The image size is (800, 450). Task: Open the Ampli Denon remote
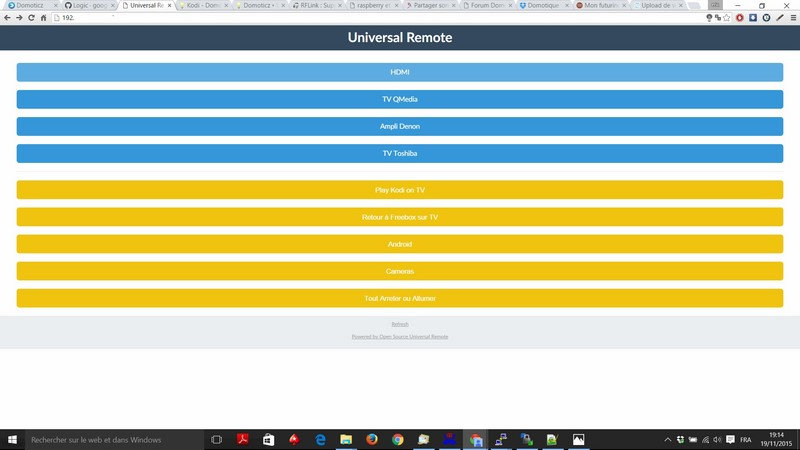point(399,126)
